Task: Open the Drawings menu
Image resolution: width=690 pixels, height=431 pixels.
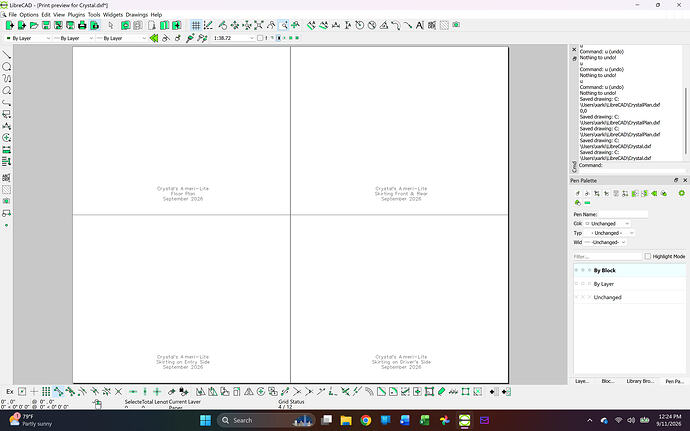Action: point(136,15)
